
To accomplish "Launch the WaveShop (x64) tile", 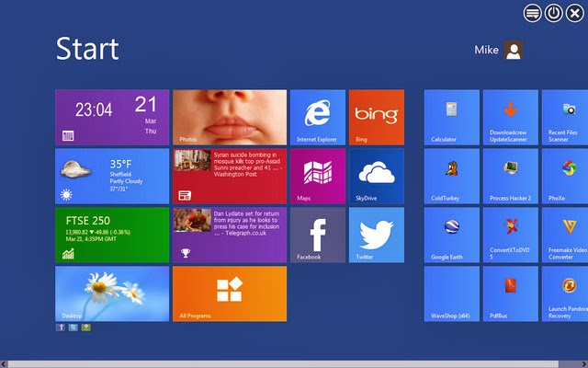I will click(451, 293).
